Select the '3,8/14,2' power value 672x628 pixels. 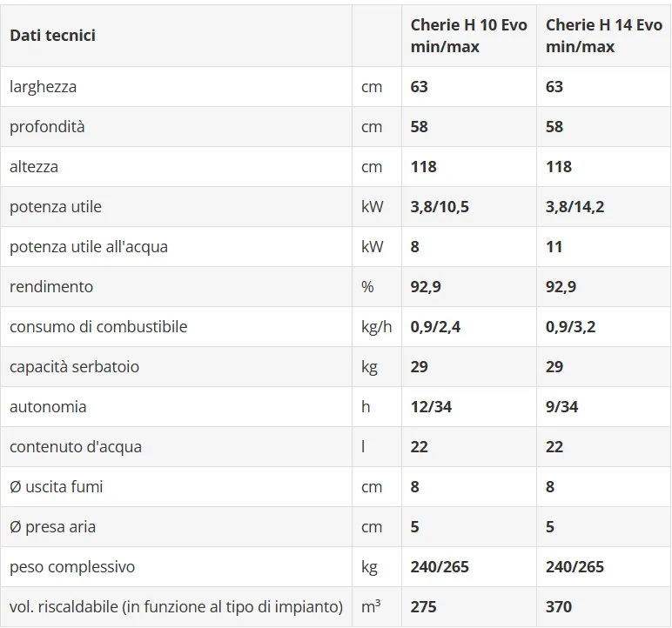click(575, 207)
